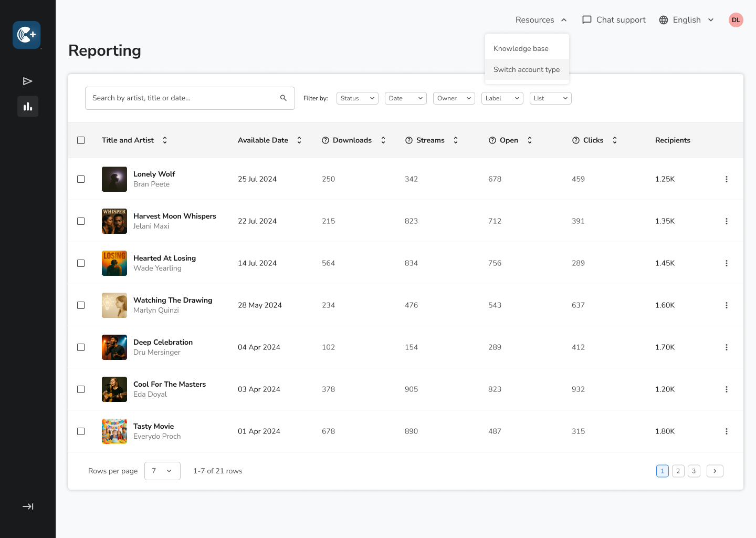Click the next page arrow button

pyautogui.click(x=715, y=471)
